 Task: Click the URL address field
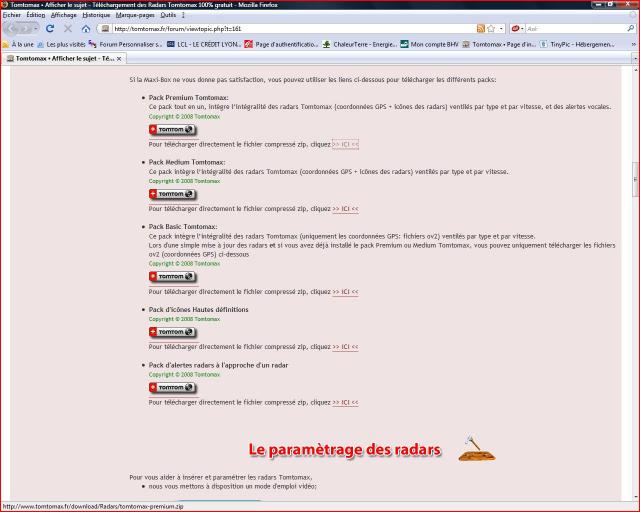294,29
